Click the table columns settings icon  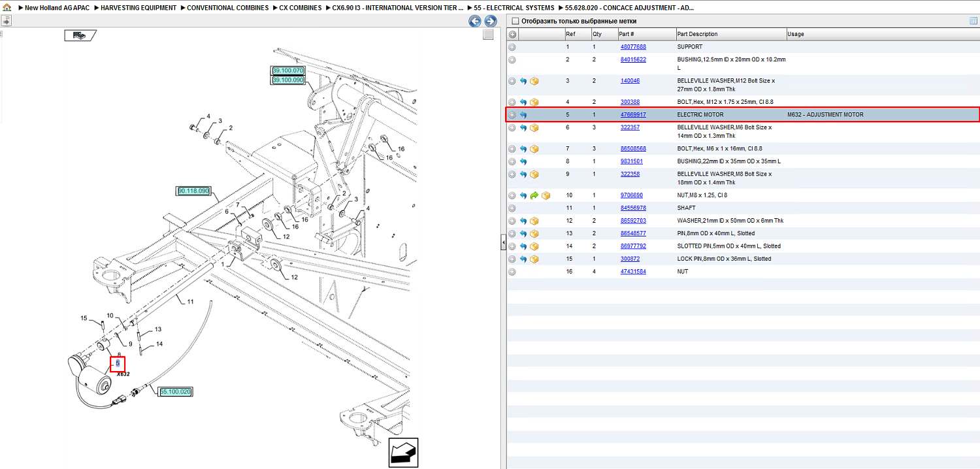point(973,21)
